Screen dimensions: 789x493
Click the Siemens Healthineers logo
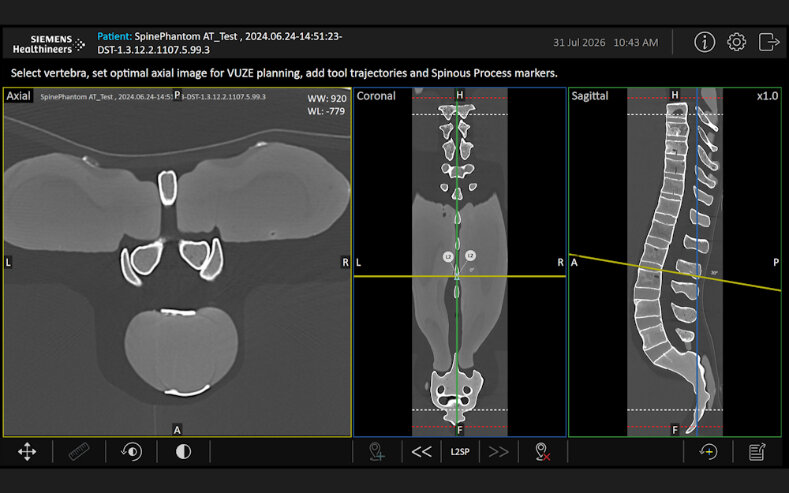pyautogui.click(x=49, y=44)
